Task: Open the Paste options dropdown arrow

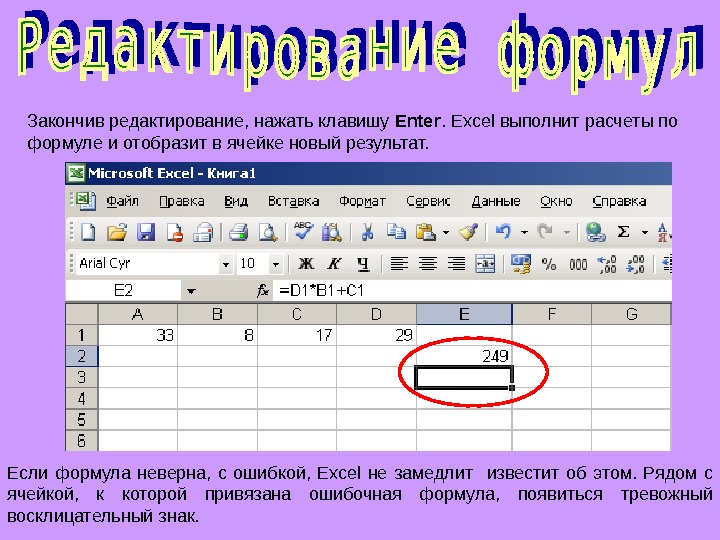Action: 446,232
